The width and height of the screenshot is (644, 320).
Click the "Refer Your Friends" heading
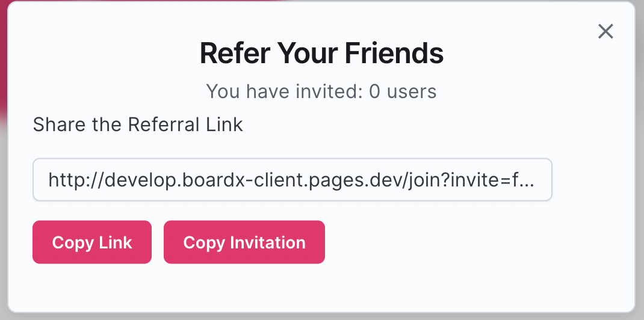click(321, 54)
